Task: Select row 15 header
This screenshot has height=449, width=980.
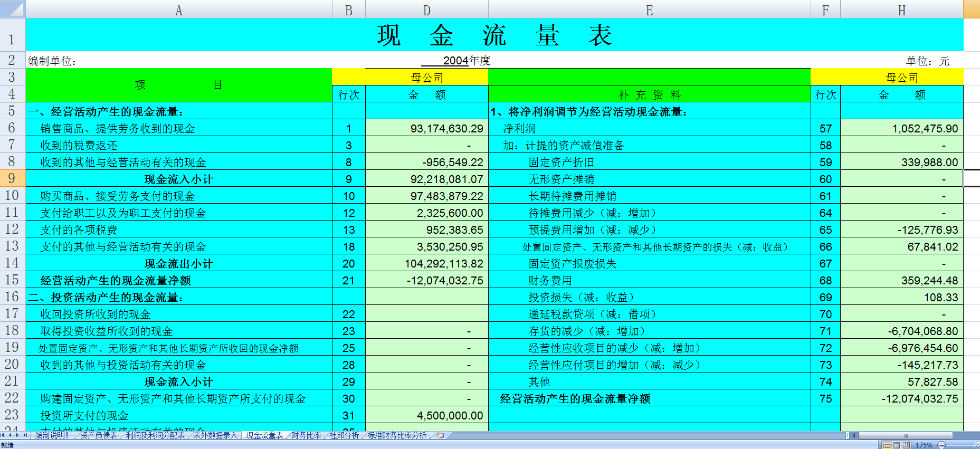Action: 12,280
